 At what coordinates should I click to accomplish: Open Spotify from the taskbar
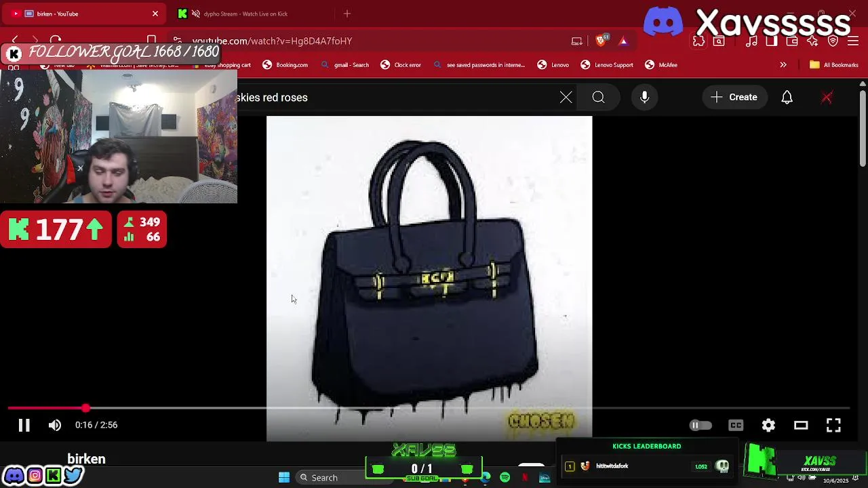(505, 478)
